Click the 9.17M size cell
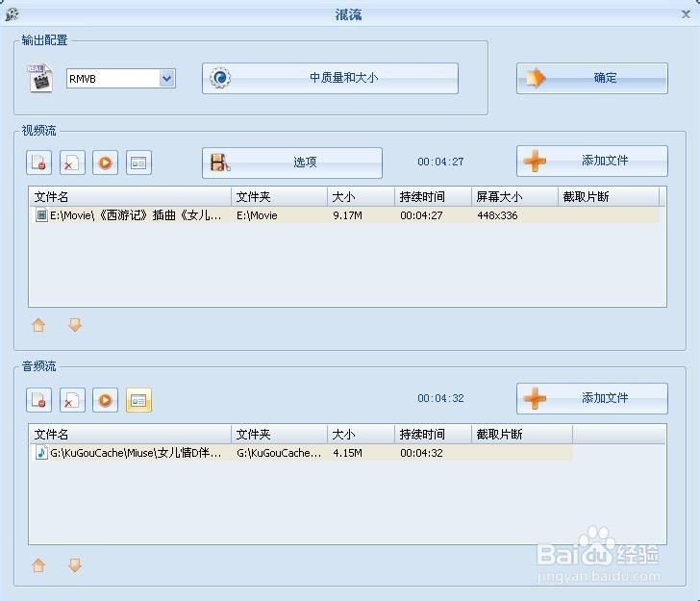 347,215
